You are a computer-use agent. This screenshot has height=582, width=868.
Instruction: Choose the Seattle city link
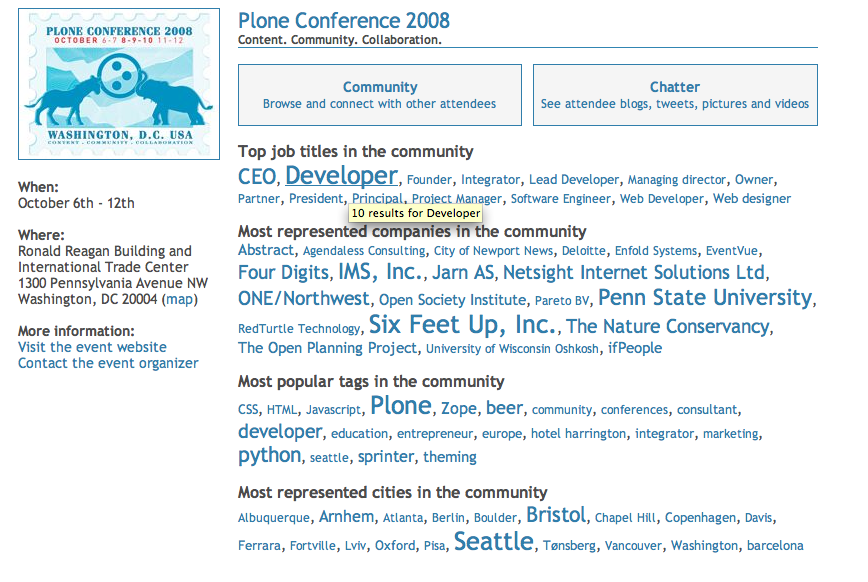493,541
